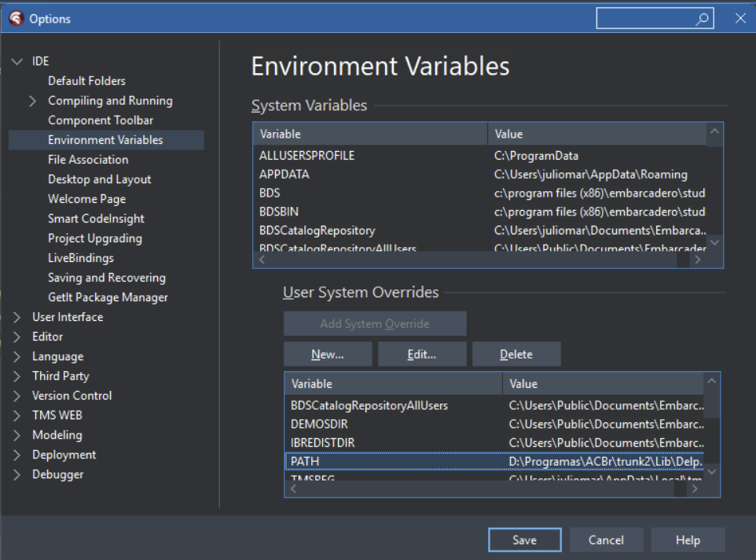Click Edit... for the selected override

coord(422,355)
